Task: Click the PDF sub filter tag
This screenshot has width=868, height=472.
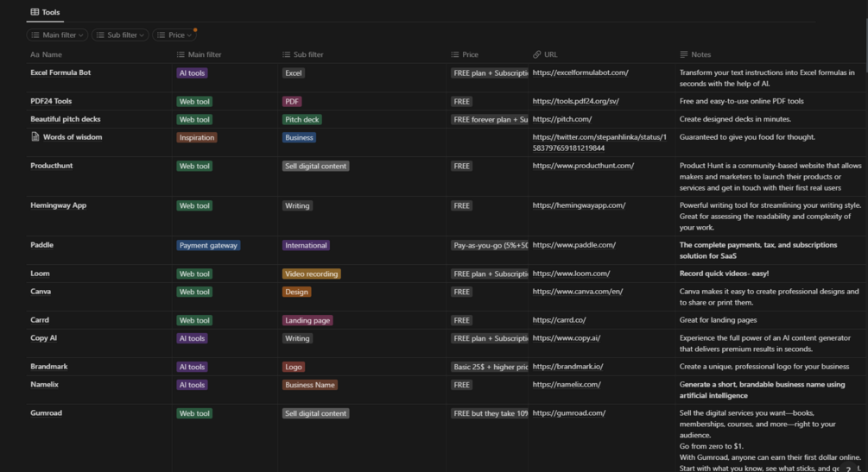Action: [292, 101]
